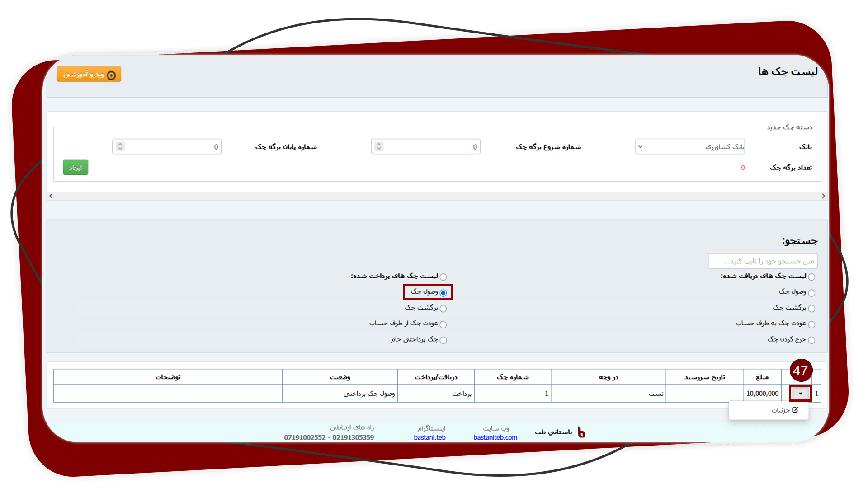The image size is (868, 488).
Task: Click the left arrow of the horizontal scrollbar
Action: click(51, 196)
